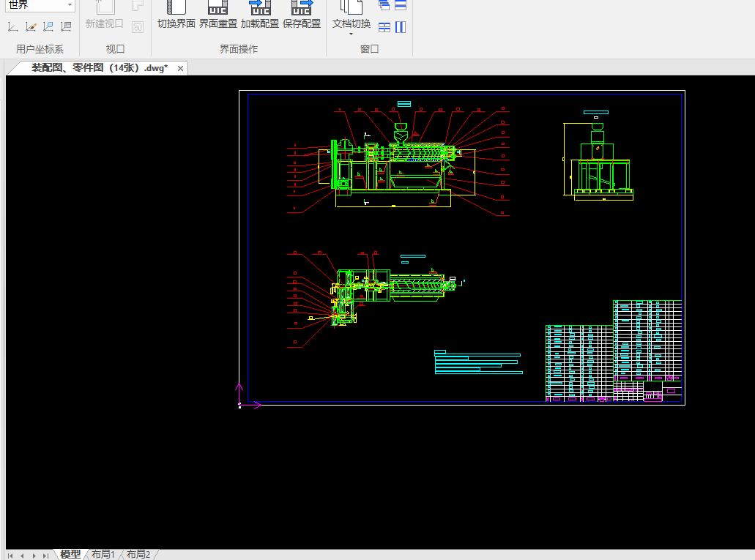Close the 装配图、零件图 dwg document tab
The width and height of the screenshot is (755, 560).
pyautogui.click(x=180, y=68)
